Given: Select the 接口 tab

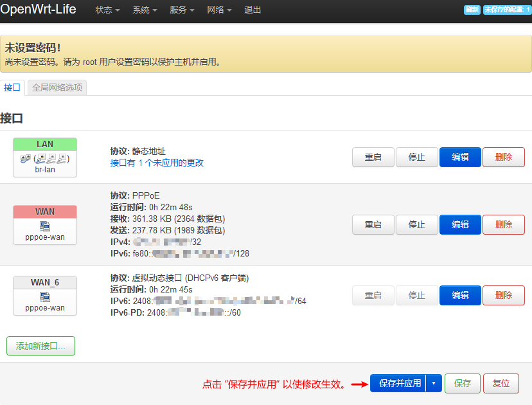Looking at the screenshot, I should click(12, 87).
